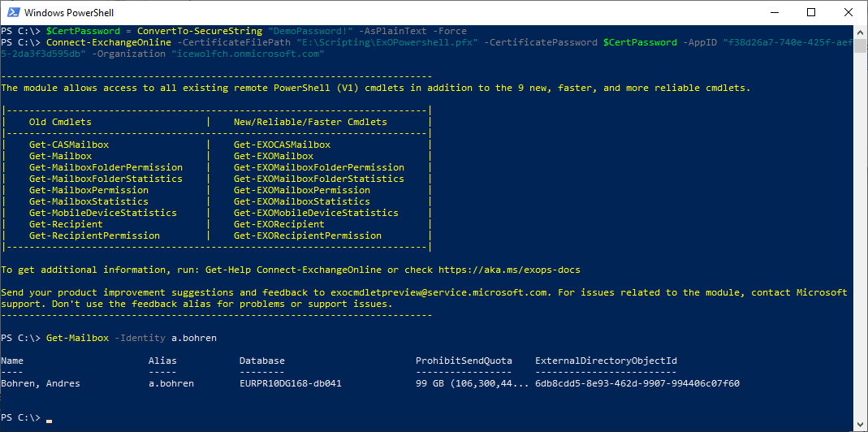
Task: Click the Old Cmdlets column header
Action: pos(60,122)
